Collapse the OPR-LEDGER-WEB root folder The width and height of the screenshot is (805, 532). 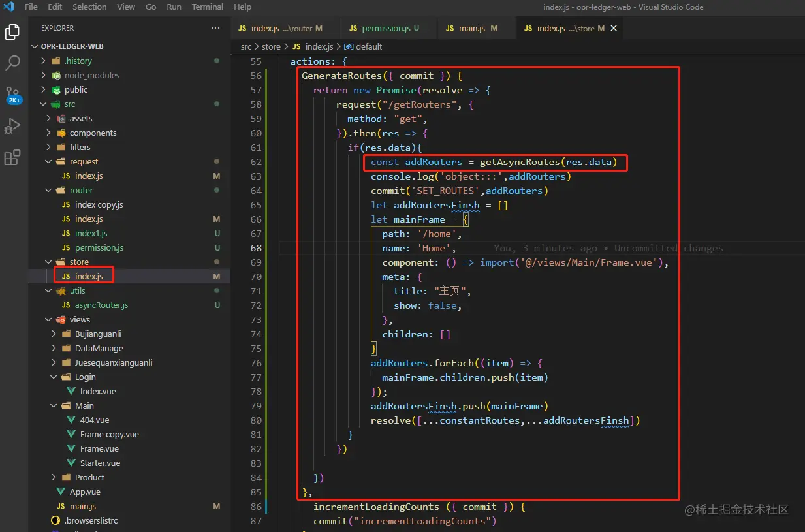[36, 46]
